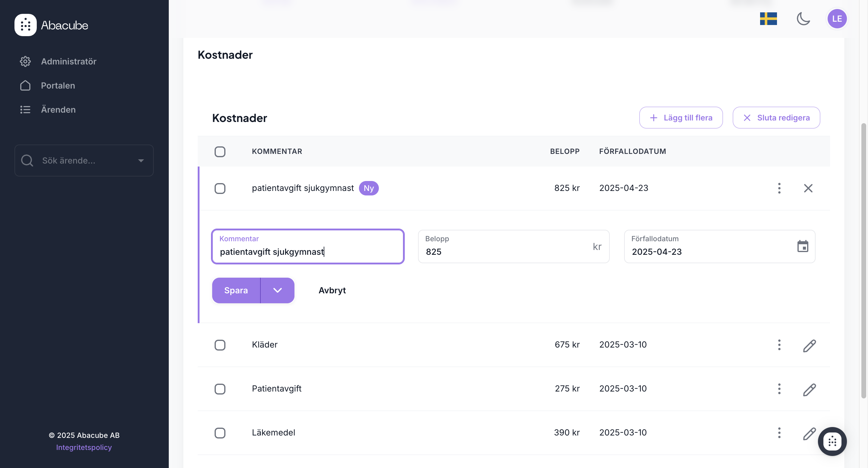Toggle dark mode moon icon
The width and height of the screenshot is (868, 468).
tap(803, 19)
